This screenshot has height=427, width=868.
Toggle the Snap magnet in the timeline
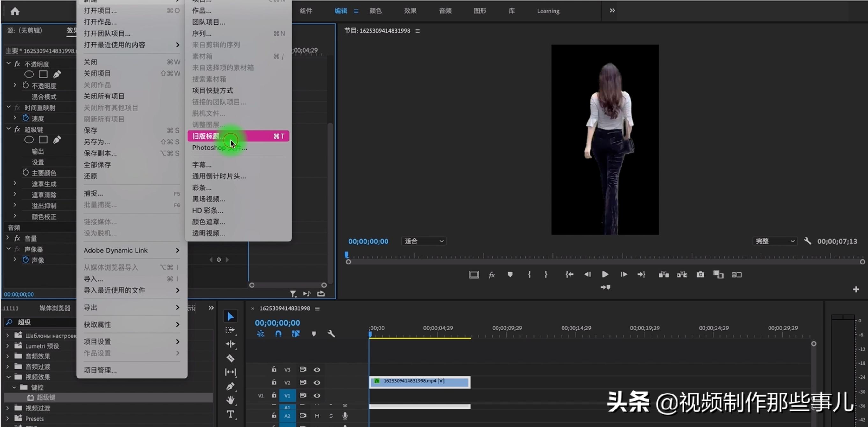[x=279, y=334]
